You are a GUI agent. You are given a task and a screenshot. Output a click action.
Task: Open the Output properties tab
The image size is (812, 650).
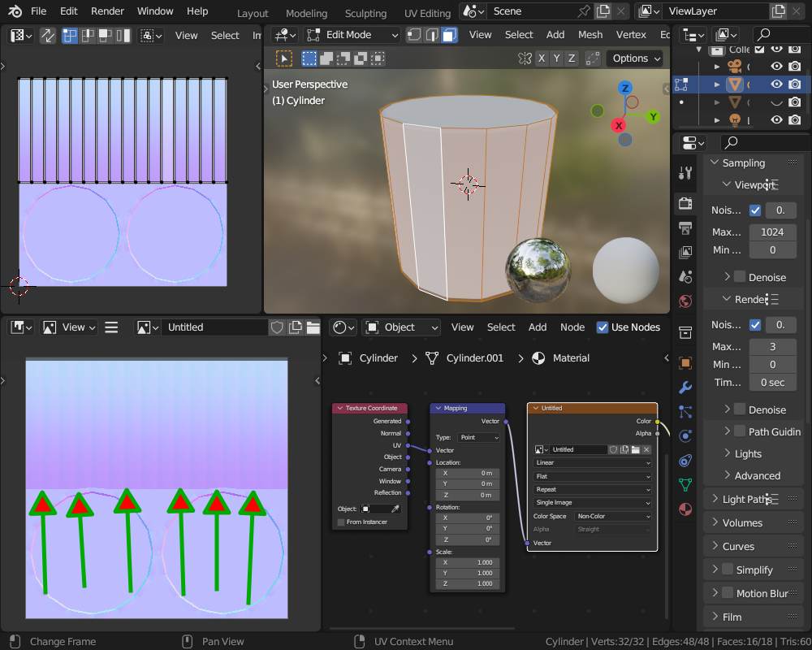point(685,228)
